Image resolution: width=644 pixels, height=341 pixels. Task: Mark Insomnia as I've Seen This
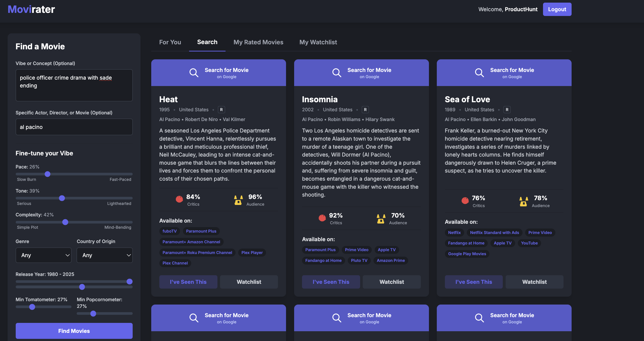pyautogui.click(x=331, y=282)
